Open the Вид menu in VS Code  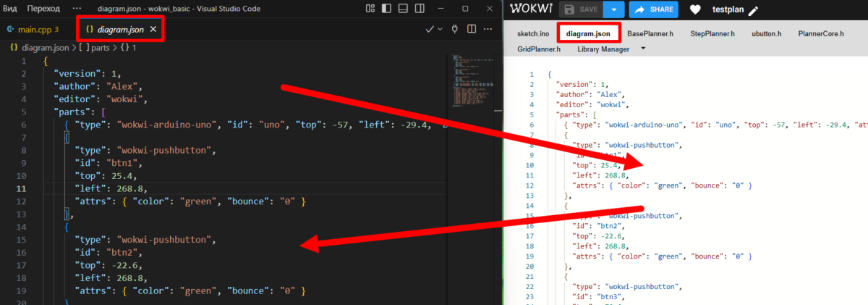tap(10, 9)
